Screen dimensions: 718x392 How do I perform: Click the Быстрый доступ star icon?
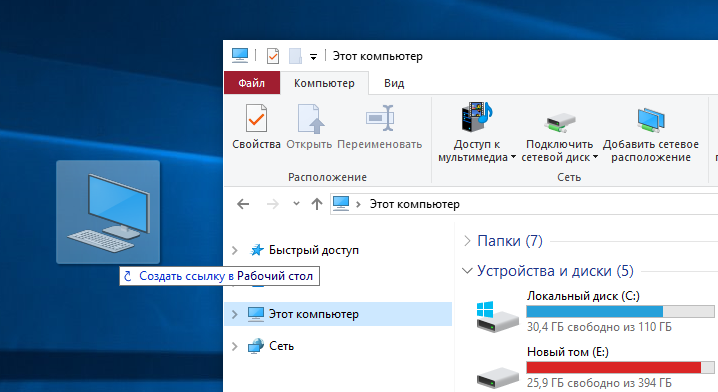256,250
